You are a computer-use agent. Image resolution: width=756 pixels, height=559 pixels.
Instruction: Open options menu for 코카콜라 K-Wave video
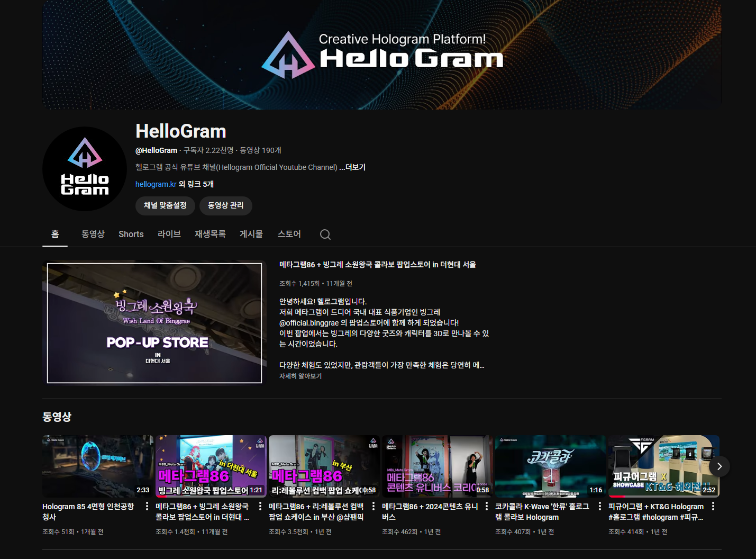pyautogui.click(x=600, y=507)
